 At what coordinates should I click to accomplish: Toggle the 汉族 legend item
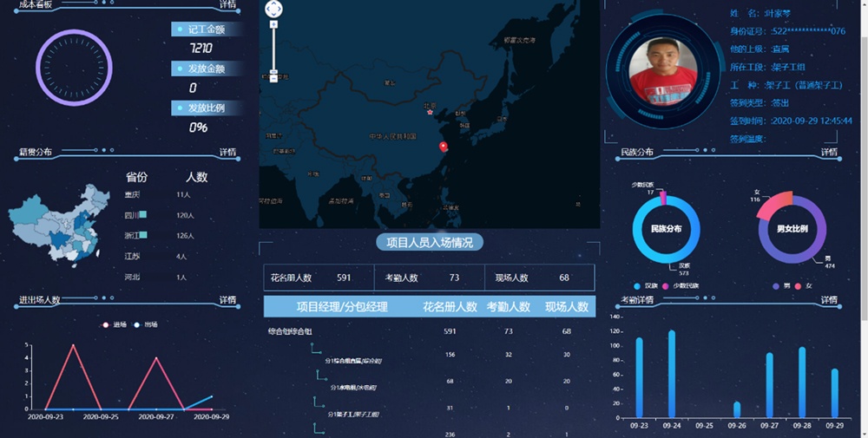pyautogui.click(x=645, y=285)
